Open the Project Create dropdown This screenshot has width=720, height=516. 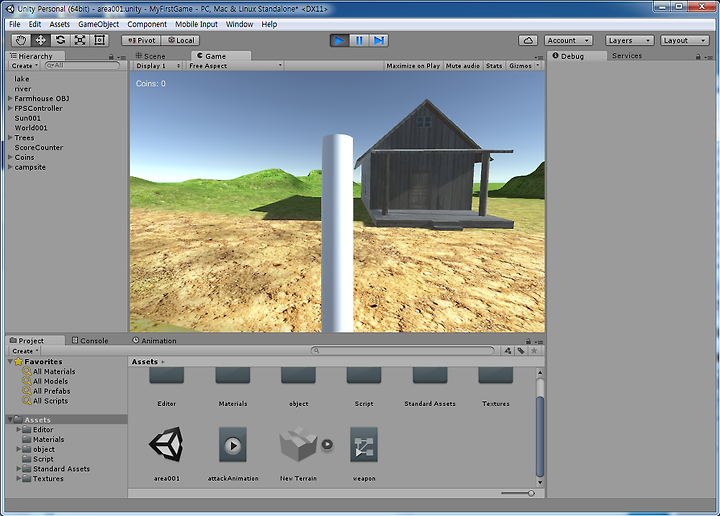coord(25,351)
